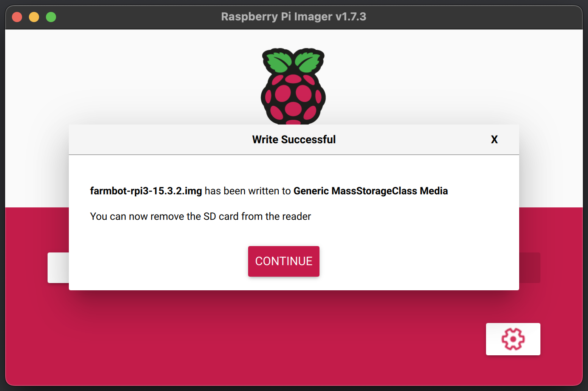Click the gear inside the white panel
This screenshot has width=588, height=391.
click(513, 339)
